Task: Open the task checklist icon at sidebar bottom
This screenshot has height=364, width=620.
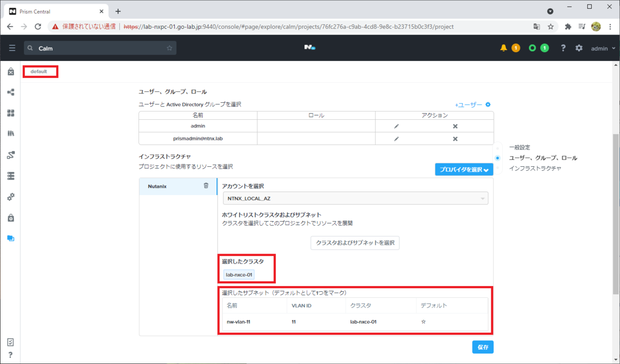Action: pos(11,342)
